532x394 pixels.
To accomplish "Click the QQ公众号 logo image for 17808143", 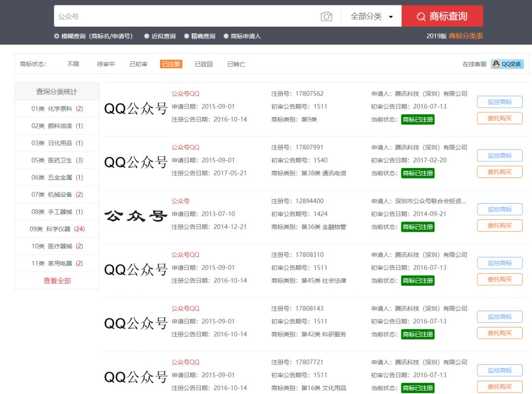I will coord(136,323).
